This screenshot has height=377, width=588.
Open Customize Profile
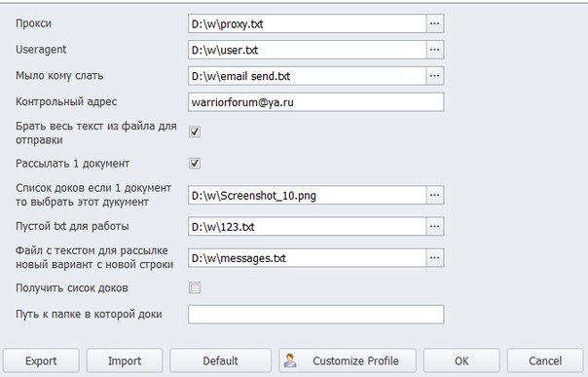tap(348, 360)
